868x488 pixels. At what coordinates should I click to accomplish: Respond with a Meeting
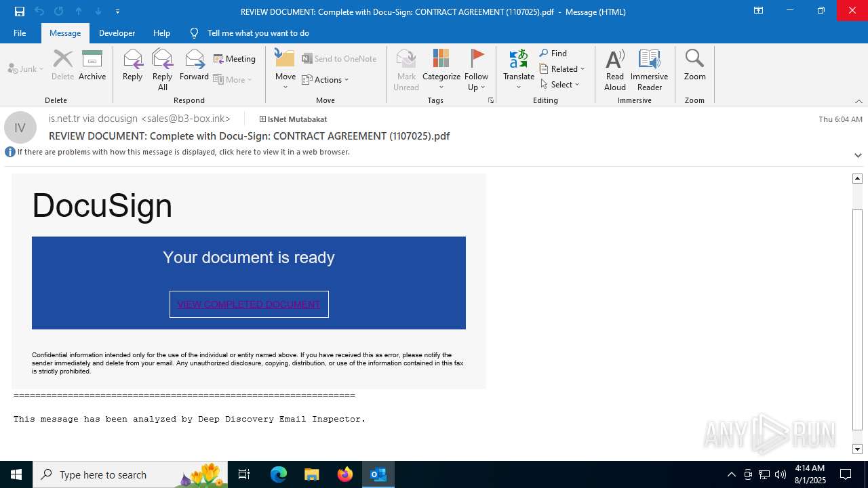click(235, 59)
